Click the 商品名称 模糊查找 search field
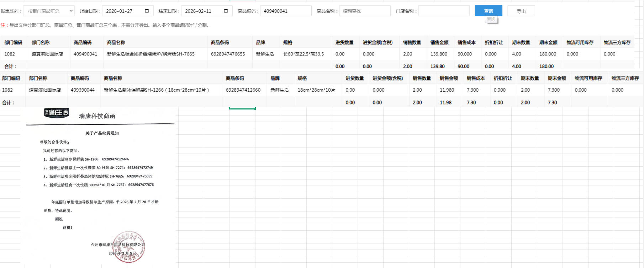The image size is (644, 268). click(364, 11)
